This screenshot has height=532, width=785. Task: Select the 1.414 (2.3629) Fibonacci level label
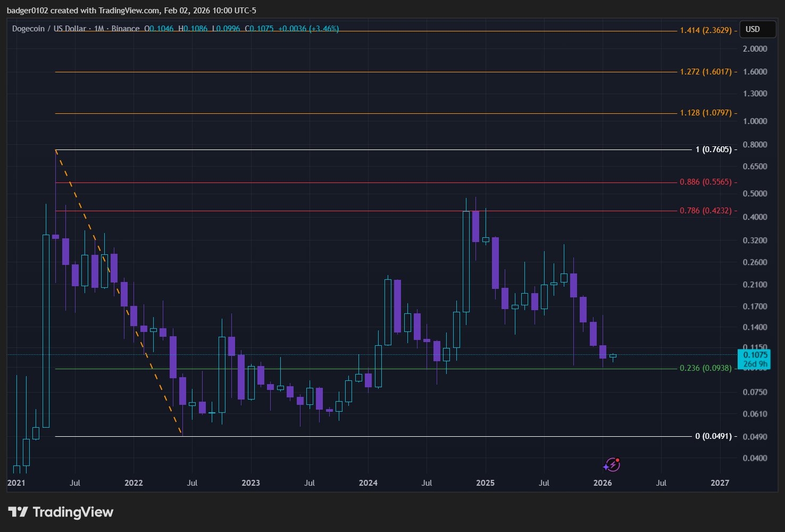pos(705,30)
